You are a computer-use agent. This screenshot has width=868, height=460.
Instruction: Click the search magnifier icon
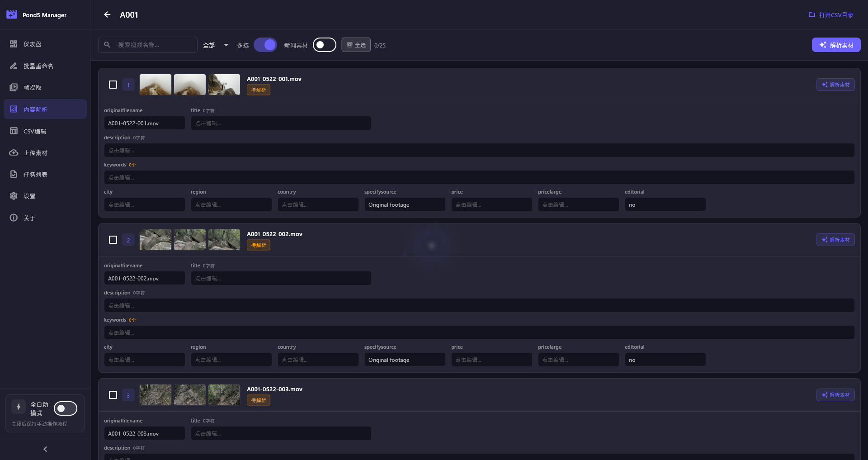tap(107, 45)
